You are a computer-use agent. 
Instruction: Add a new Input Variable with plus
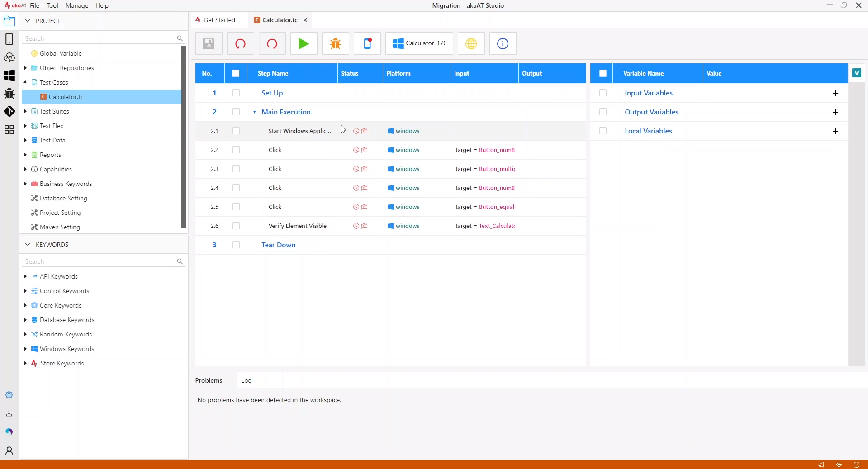(x=835, y=93)
